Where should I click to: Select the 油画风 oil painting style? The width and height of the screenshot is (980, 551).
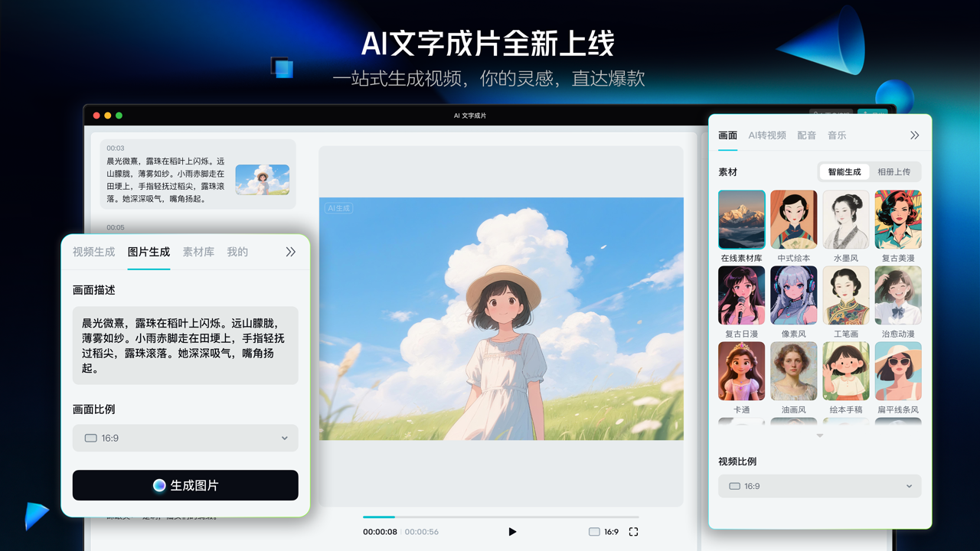(793, 371)
